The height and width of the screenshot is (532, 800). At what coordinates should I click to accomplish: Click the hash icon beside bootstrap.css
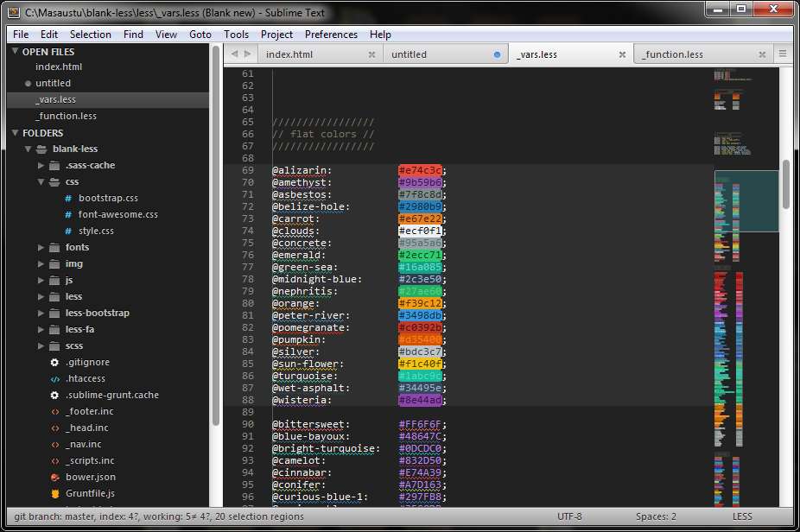click(67, 198)
